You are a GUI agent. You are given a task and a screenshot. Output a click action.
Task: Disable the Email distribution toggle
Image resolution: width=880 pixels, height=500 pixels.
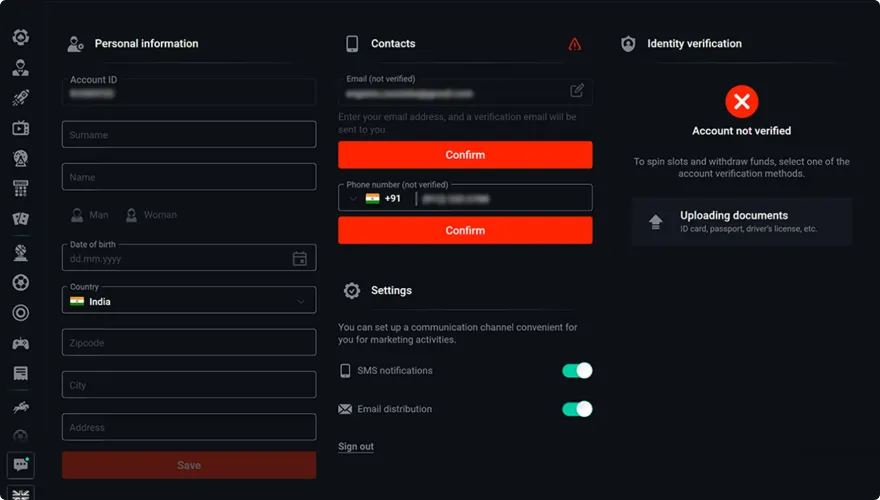pos(577,409)
